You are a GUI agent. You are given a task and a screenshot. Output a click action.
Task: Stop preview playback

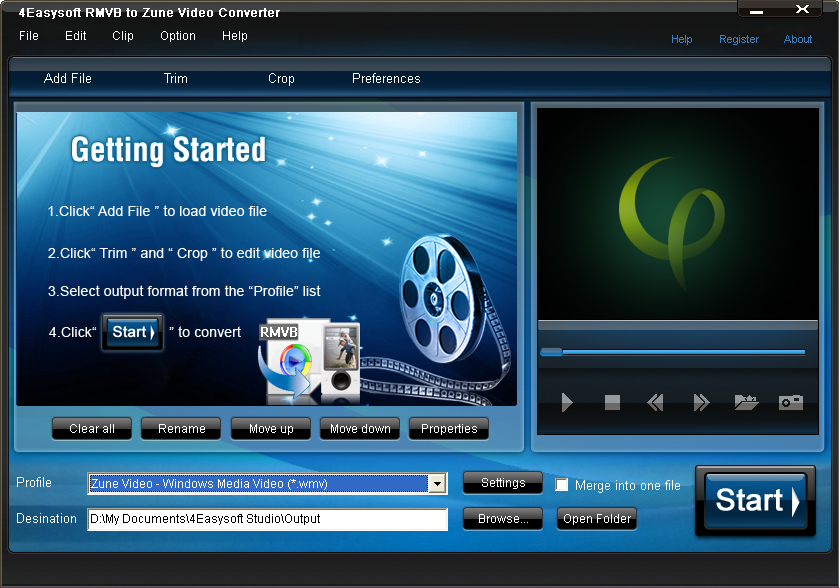pos(611,403)
